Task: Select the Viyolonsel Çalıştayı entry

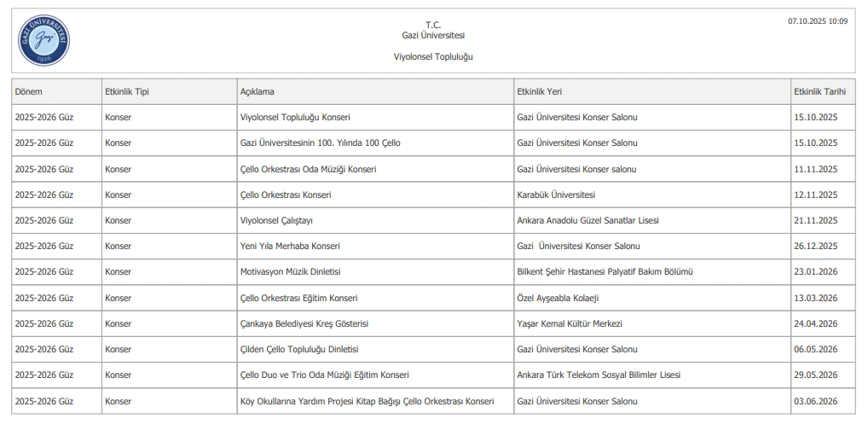Action: coord(276,220)
